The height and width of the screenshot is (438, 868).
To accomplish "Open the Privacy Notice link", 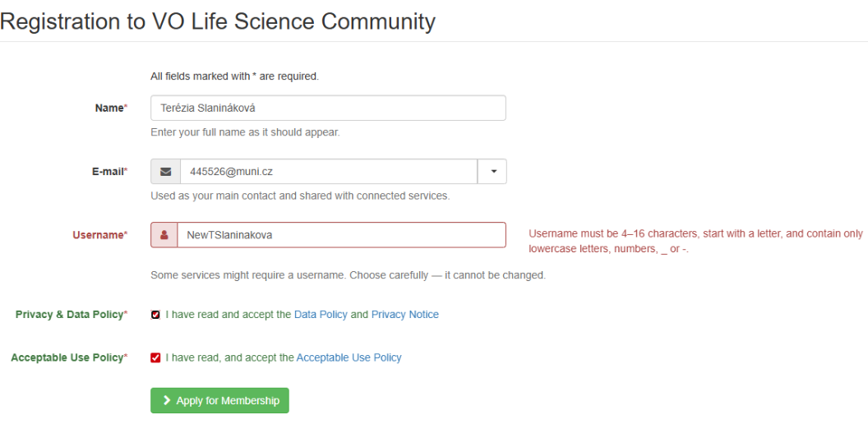I will pyautogui.click(x=404, y=315).
